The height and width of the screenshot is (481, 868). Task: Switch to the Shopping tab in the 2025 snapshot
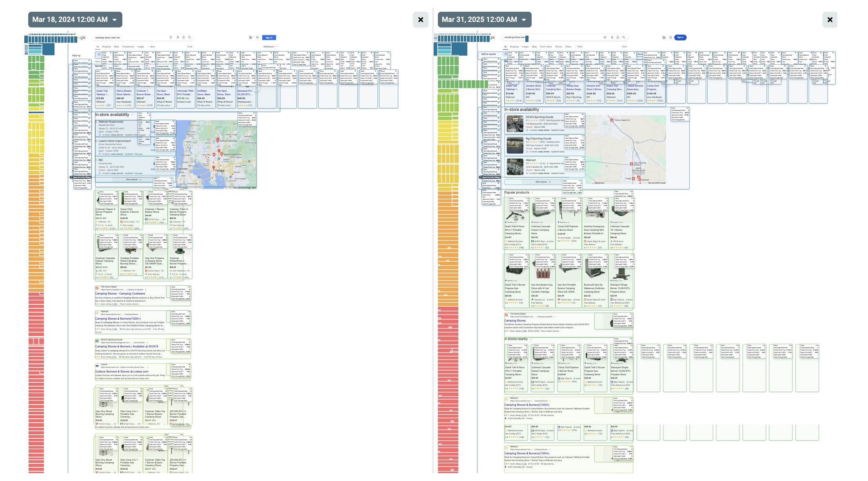click(x=514, y=47)
